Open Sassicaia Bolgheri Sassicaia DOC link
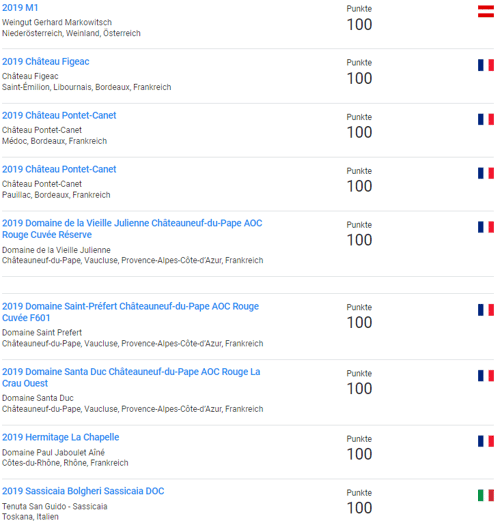The image size is (500, 525). click(x=83, y=491)
